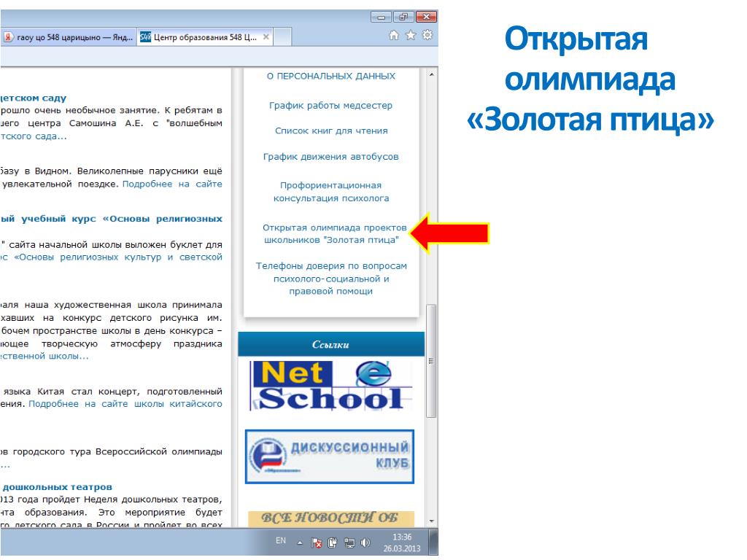Open Открытая олимпиада проектов Золотая птица link
The image size is (747, 560).
pos(334,234)
